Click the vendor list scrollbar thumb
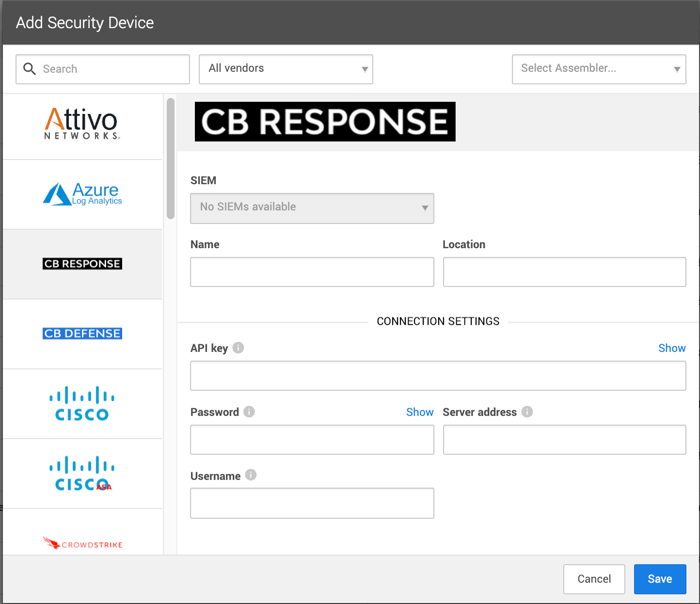 [x=171, y=159]
